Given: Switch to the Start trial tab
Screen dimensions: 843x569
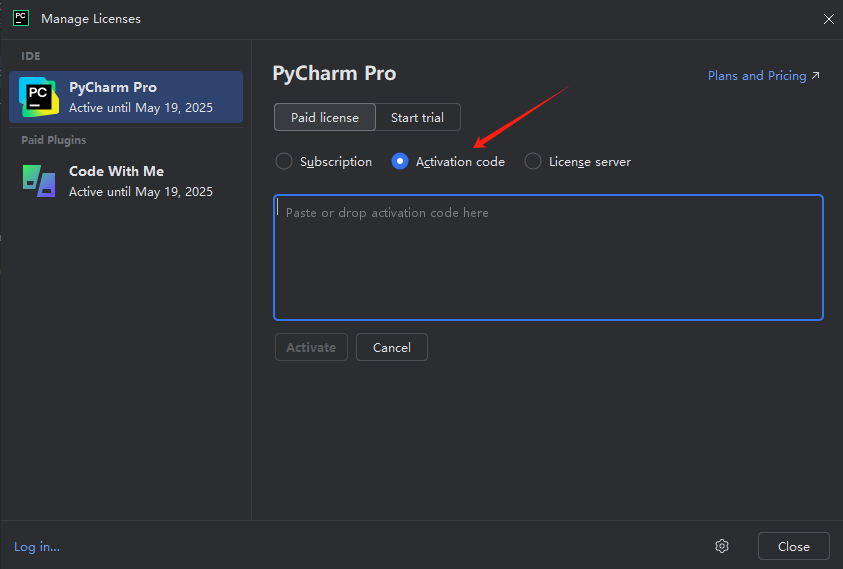Looking at the screenshot, I should (417, 117).
